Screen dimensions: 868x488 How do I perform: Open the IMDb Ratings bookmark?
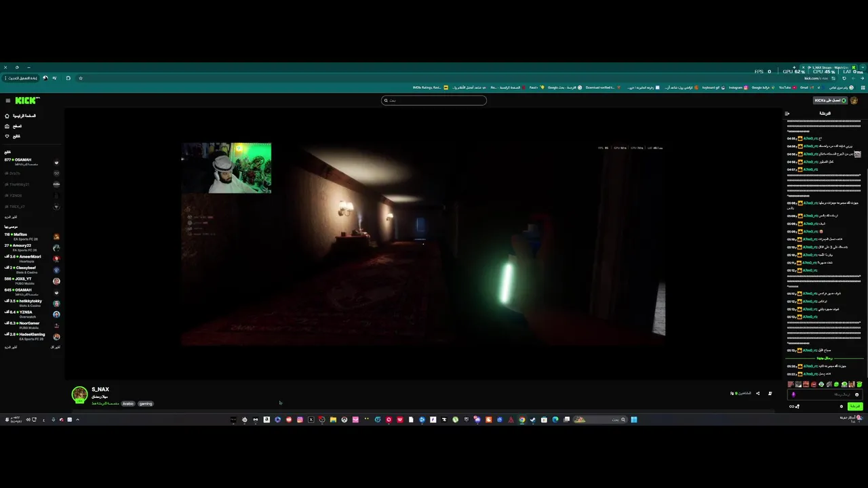pyautogui.click(x=429, y=87)
